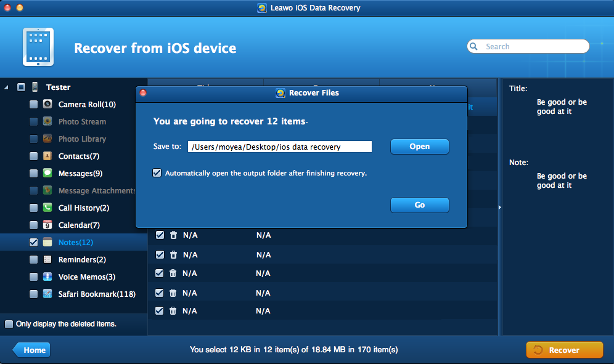Click the Camera Roll icon
This screenshot has height=364, width=614.
tap(47, 104)
